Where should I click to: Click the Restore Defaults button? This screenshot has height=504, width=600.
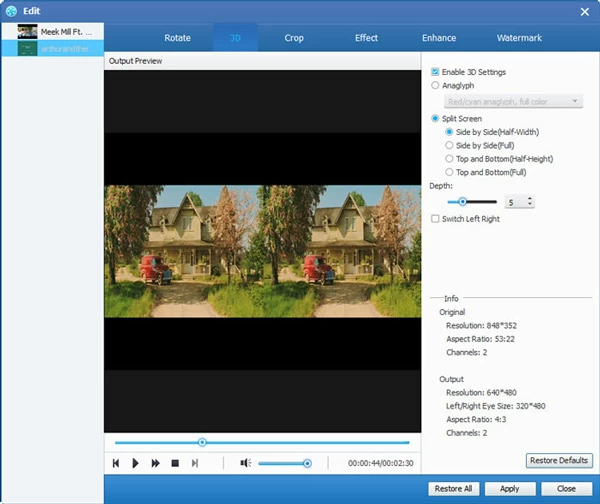pyautogui.click(x=559, y=461)
